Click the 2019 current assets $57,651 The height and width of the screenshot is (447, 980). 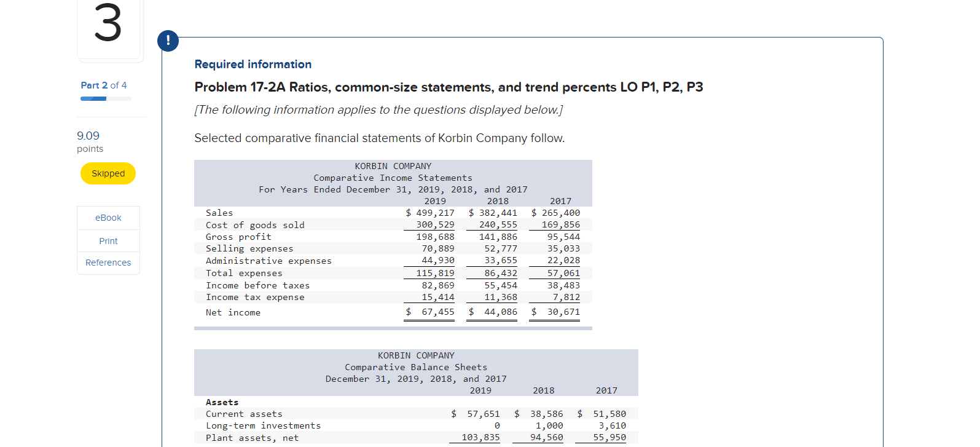pyautogui.click(x=476, y=414)
